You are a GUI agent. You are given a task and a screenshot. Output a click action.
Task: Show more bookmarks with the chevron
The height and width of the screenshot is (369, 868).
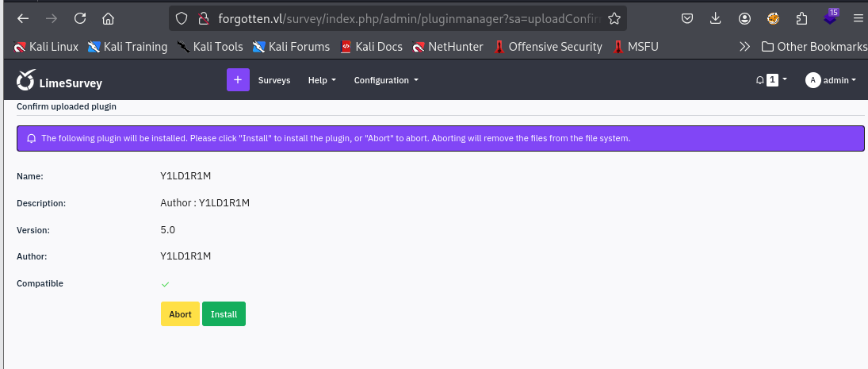pyautogui.click(x=744, y=47)
